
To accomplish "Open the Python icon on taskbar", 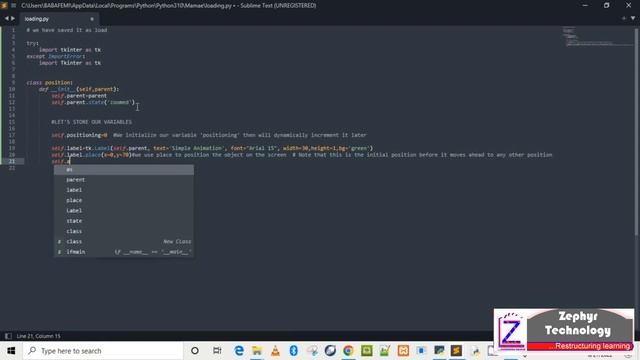I will coord(476,351).
